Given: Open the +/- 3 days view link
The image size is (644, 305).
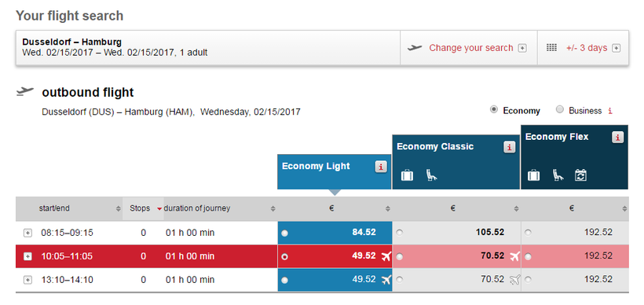Looking at the screenshot, I should point(587,48).
